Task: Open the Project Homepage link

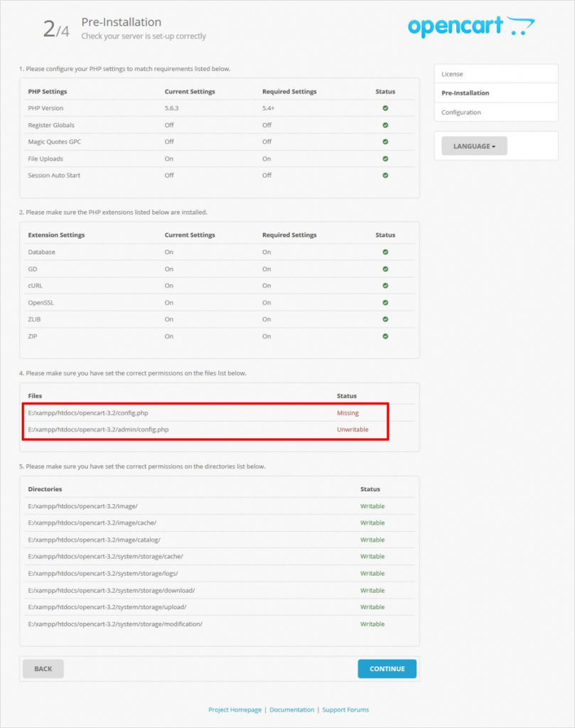Action: 234,709
